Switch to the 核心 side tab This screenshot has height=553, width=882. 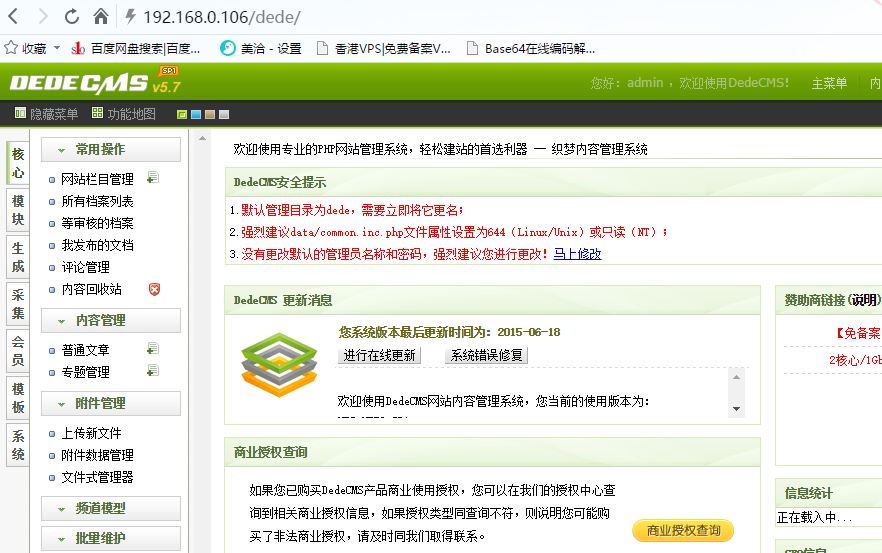[18, 163]
